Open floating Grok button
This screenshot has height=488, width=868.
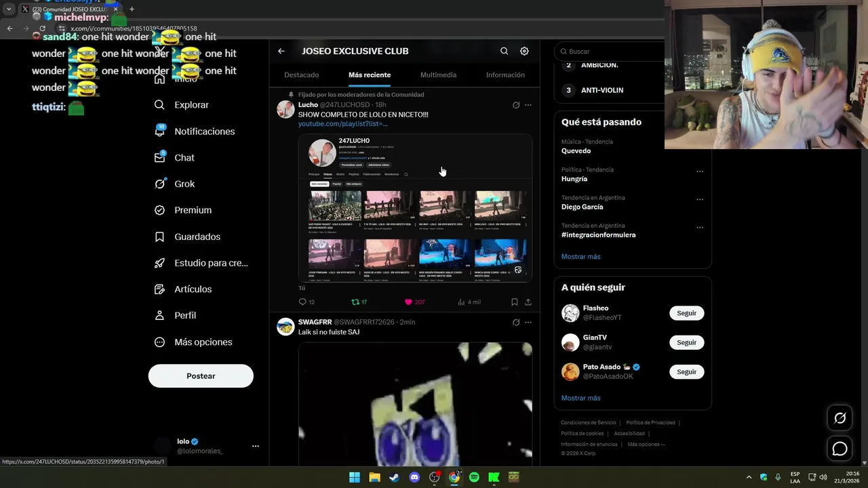pyautogui.click(x=840, y=418)
